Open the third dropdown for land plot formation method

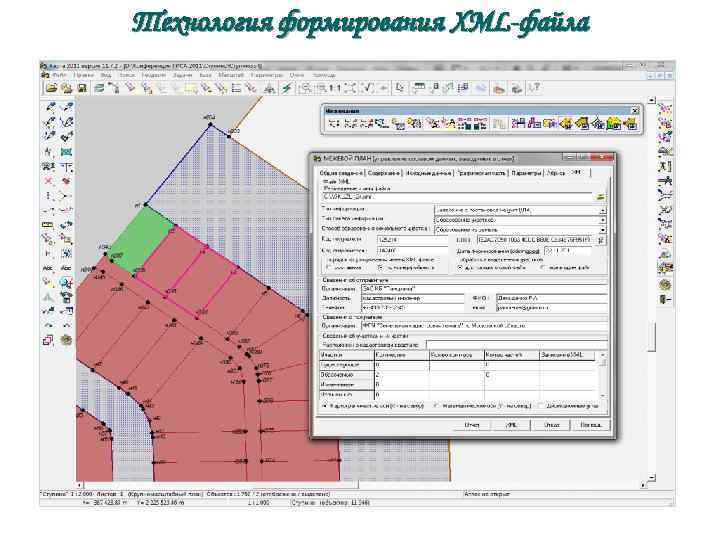[x=520, y=230]
